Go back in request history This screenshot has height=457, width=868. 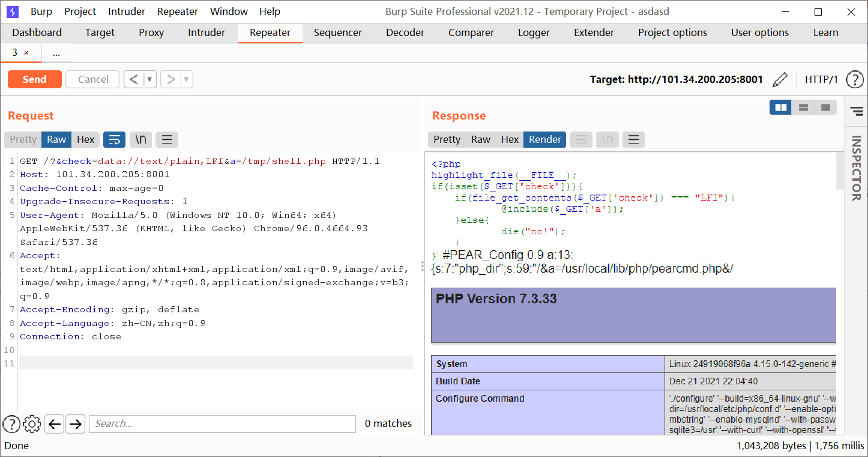point(134,79)
